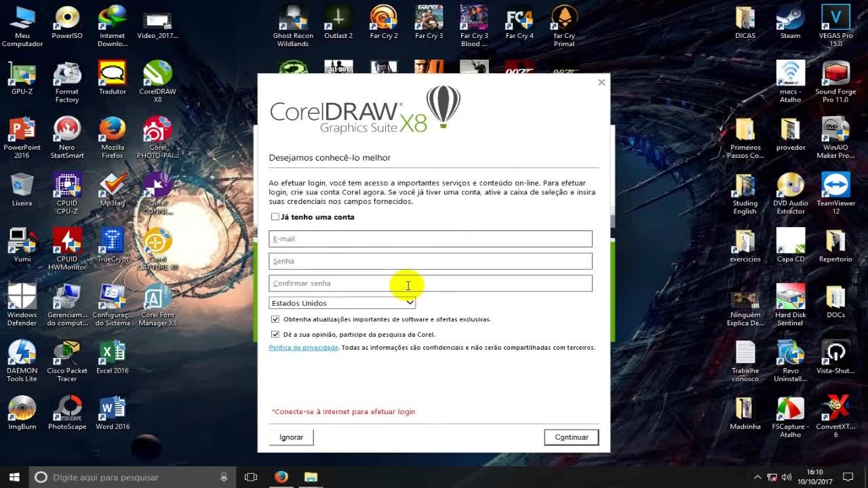Open the 'Estados Unidos' country dropdown
This screenshot has width=868, height=488.
coord(342,303)
